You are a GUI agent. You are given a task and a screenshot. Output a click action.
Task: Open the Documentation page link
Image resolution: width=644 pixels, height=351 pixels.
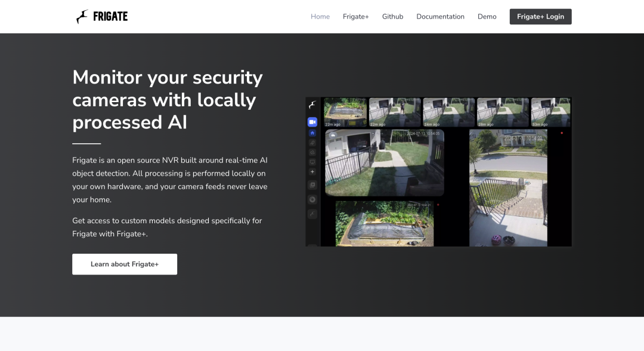point(440,17)
